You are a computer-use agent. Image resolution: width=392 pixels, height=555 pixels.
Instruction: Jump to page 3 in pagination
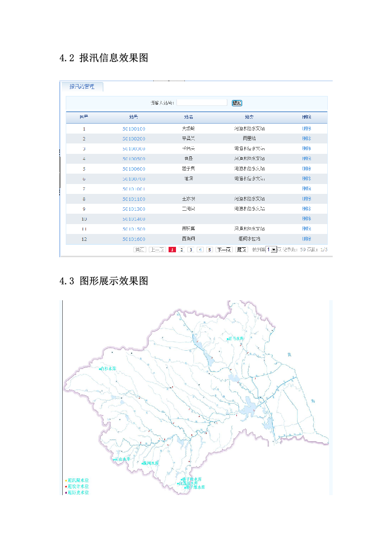click(x=191, y=249)
